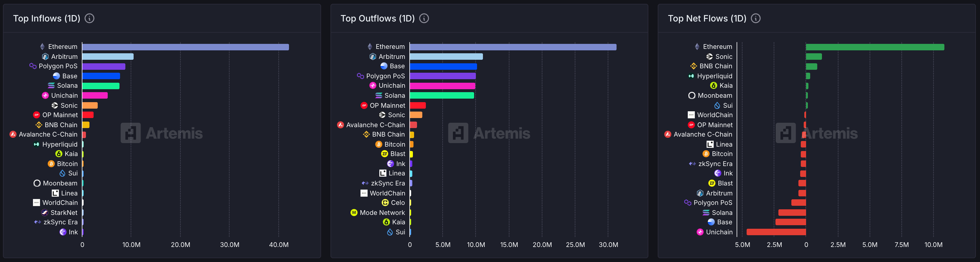Click the Linea logo in Top Net Flows
The width and height of the screenshot is (980, 262).
710,144
